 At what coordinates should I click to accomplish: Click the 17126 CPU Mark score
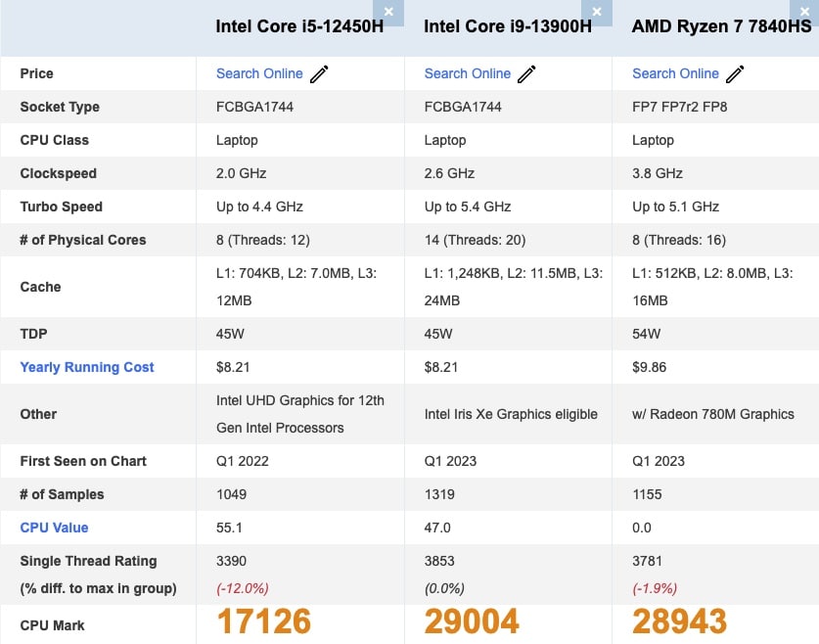click(264, 621)
